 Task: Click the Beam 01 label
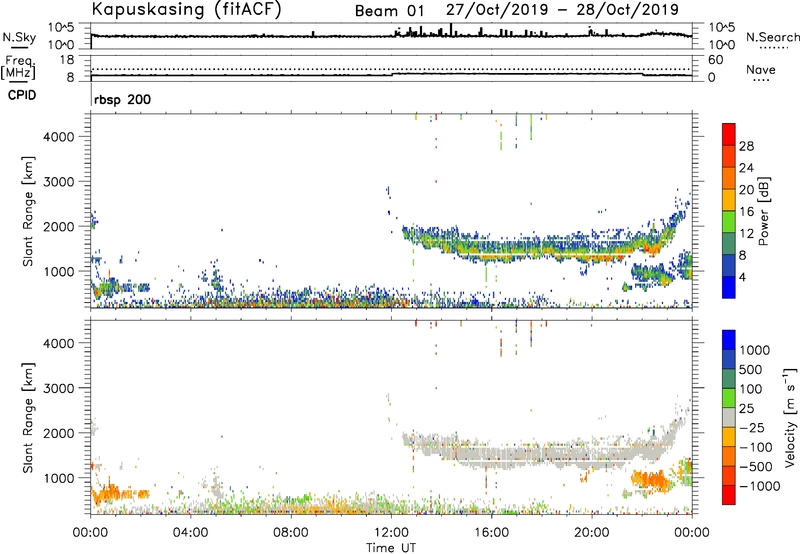[x=389, y=11]
